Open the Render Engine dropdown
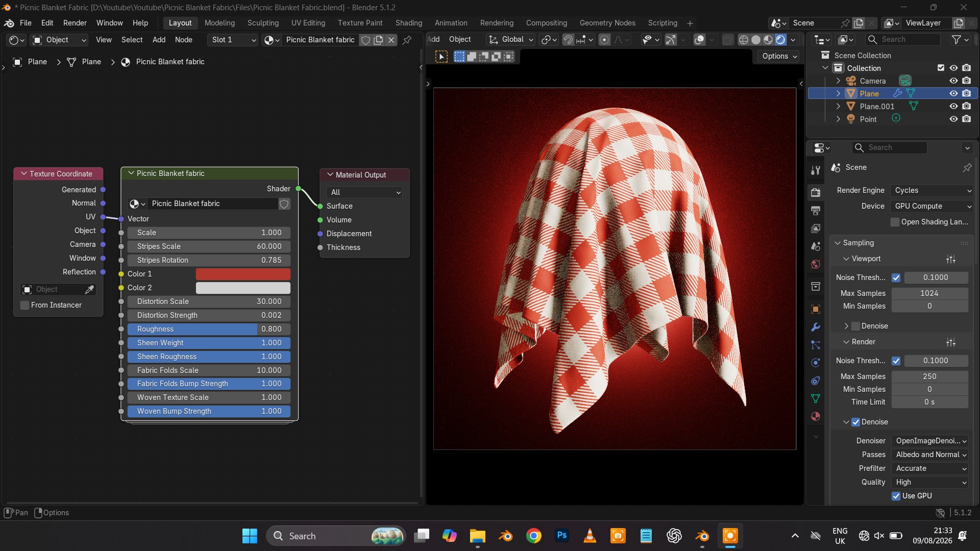Image resolution: width=980 pixels, height=551 pixels. click(x=932, y=190)
